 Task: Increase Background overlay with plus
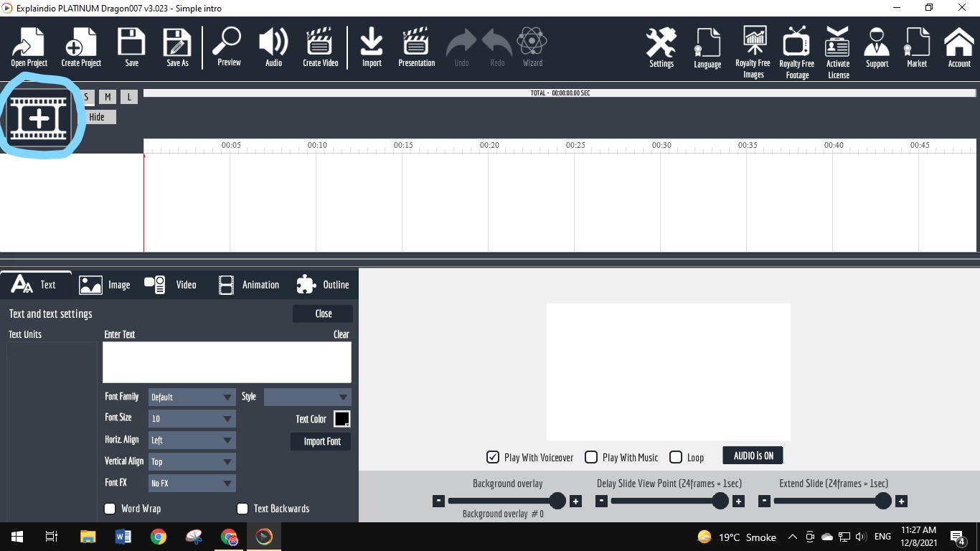click(575, 501)
